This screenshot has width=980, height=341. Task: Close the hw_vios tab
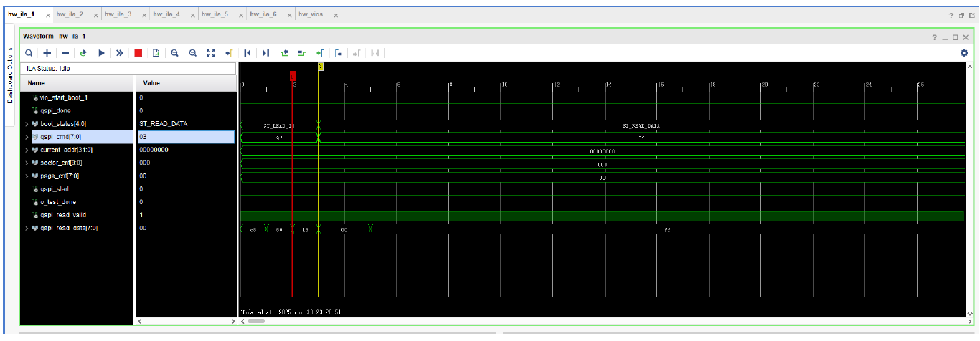click(x=336, y=15)
